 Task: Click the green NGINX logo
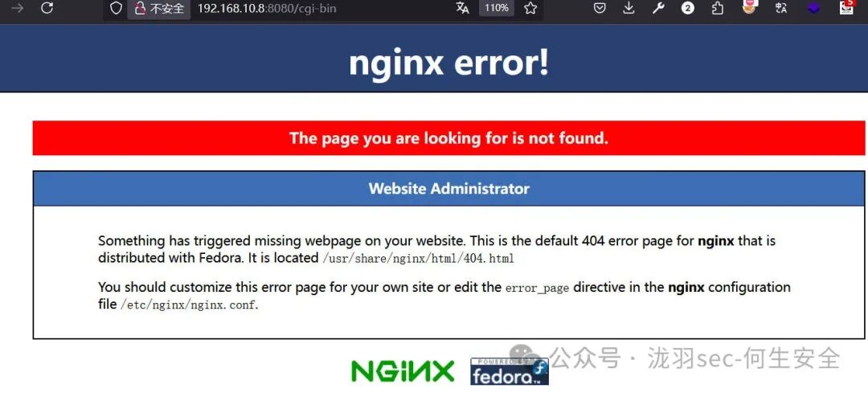(x=403, y=370)
